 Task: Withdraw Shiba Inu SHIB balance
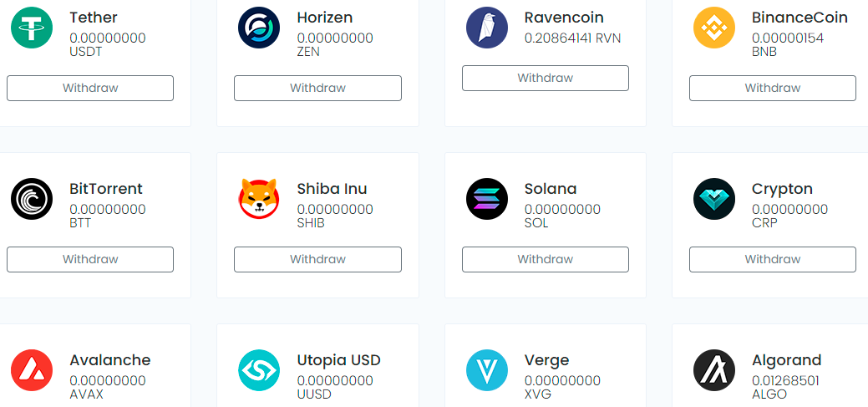point(317,259)
